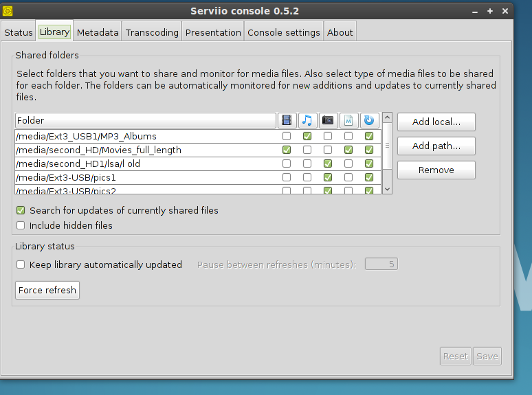Image resolution: width=532 pixels, height=395 pixels.
Task: Check Keep library automatically updated
Action: 21,264
